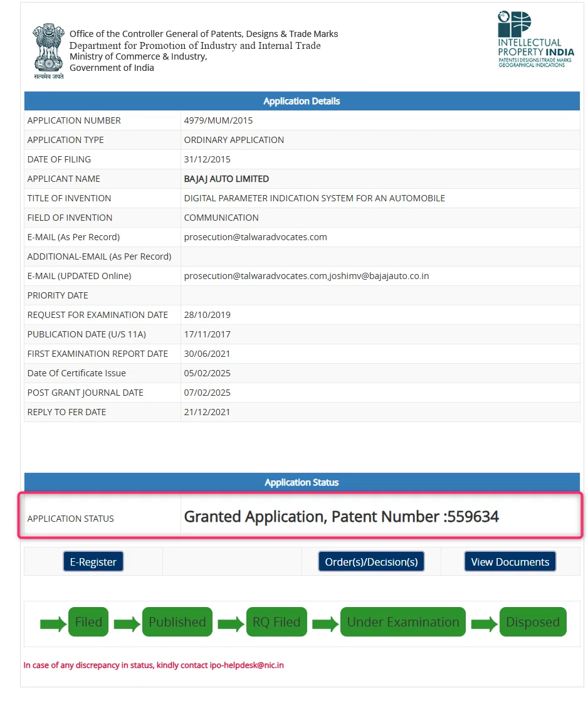Click the green arrow before Filed
This screenshot has height=703, width=588.
tap(53, 623)
